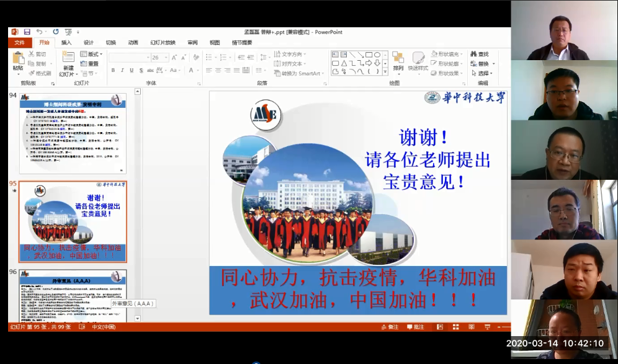This screenshot has width=618, height=364.
Task: Click the Arrange (排列) icon
Action: click(398, 61)
